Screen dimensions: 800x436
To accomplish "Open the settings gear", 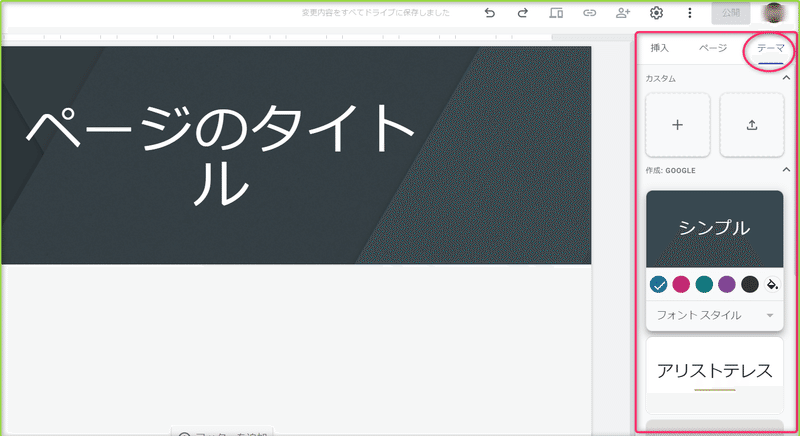I will tap(656, 13).
